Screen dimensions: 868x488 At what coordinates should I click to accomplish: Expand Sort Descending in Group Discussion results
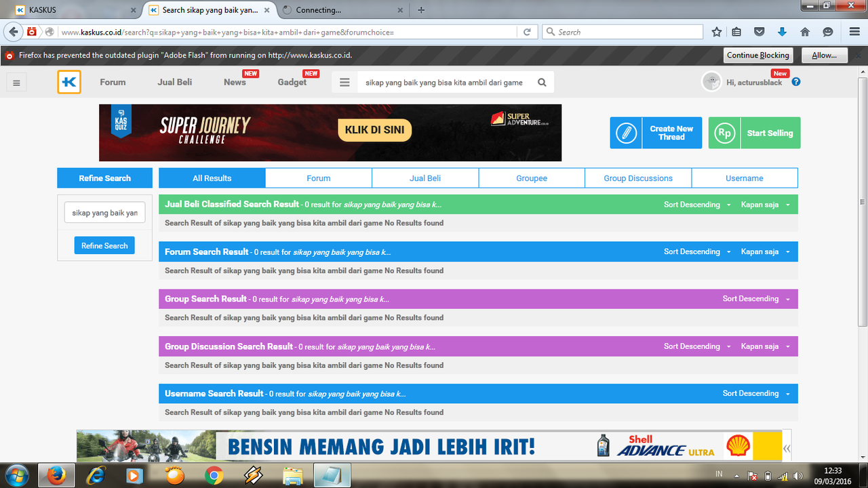coord(697,346)
